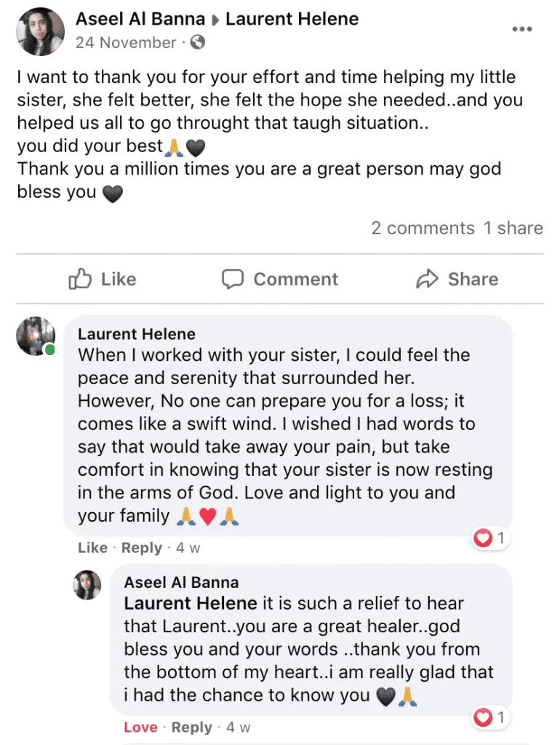Open Laurent Helene's profile from the post header

click(292, 19)
